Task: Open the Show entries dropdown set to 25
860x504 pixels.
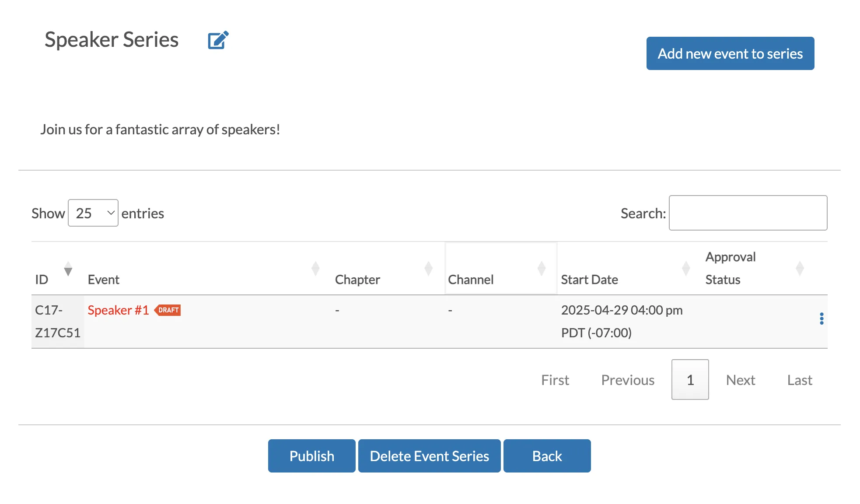Action: point(93,213)
